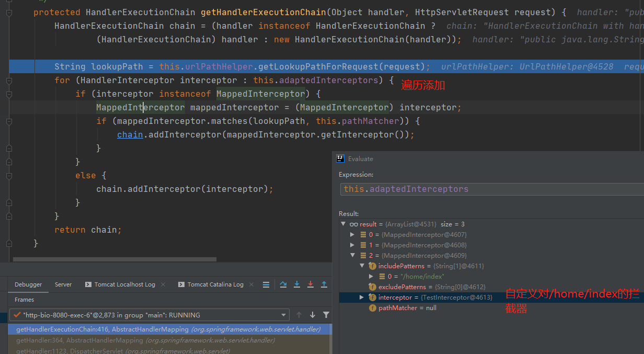Screen dimensions: 644x354
Task: Collapse the includePatterns node
Action: pos(362,266)
